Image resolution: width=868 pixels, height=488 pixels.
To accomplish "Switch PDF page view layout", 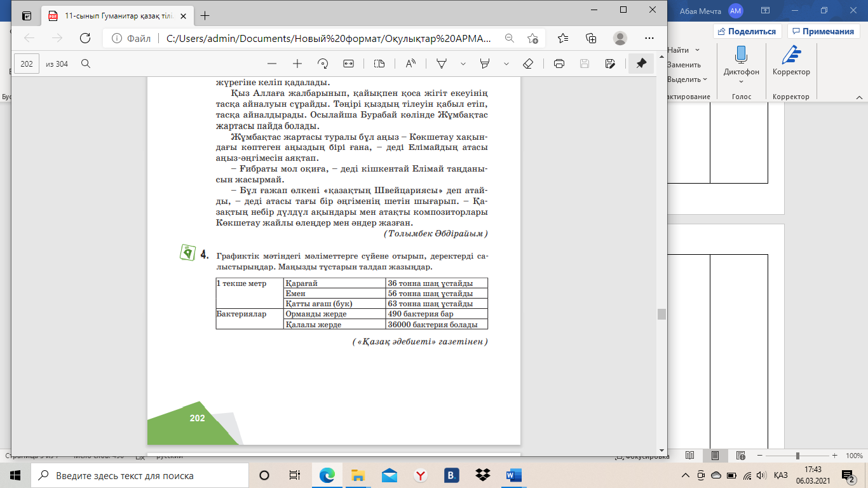I will 379,64.
